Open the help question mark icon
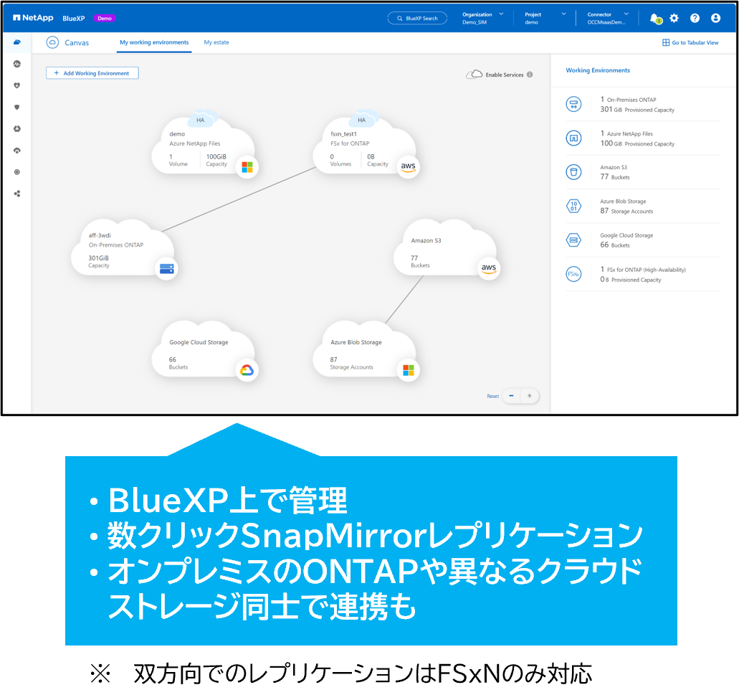Screen dimensions: 739x700 pos(695,18)
